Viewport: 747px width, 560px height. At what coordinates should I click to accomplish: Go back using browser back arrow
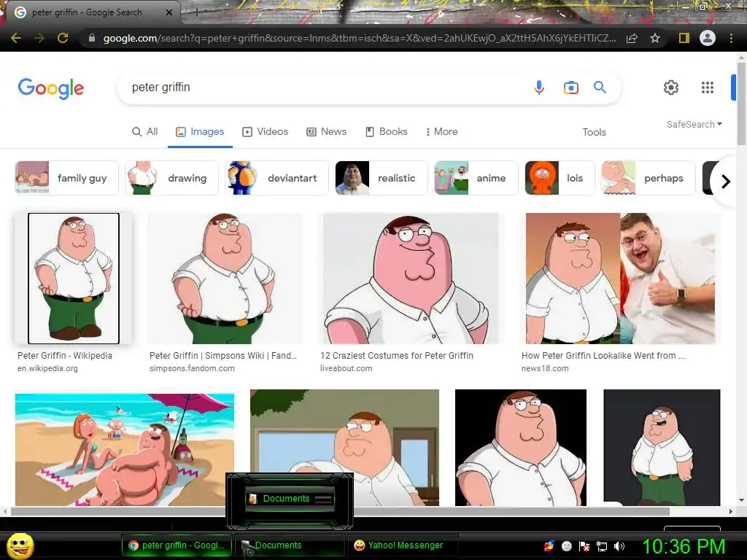(16, 38)
